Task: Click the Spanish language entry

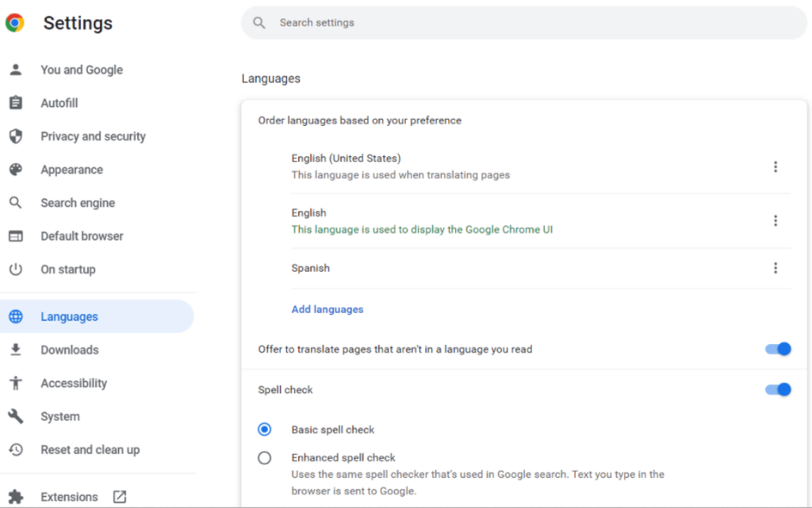Action: tap(311, 268)
